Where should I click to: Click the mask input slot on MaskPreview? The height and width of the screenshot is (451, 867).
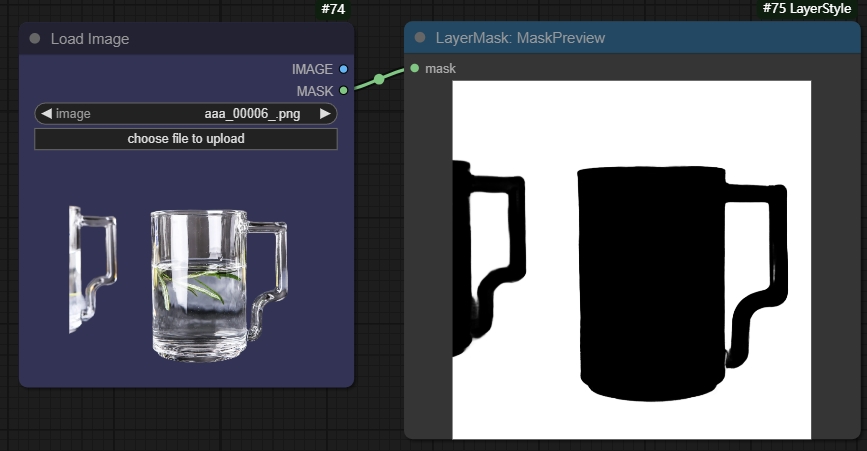[415, 68]
